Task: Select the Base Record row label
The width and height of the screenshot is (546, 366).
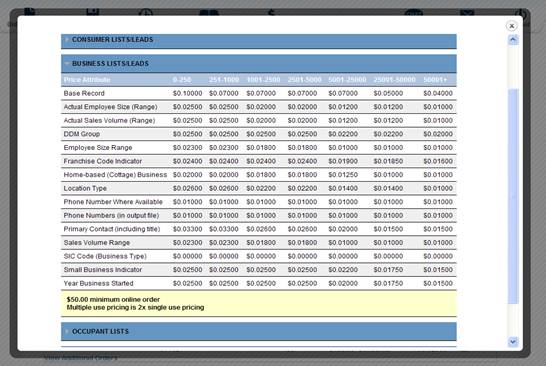Action: pos(84,93)
